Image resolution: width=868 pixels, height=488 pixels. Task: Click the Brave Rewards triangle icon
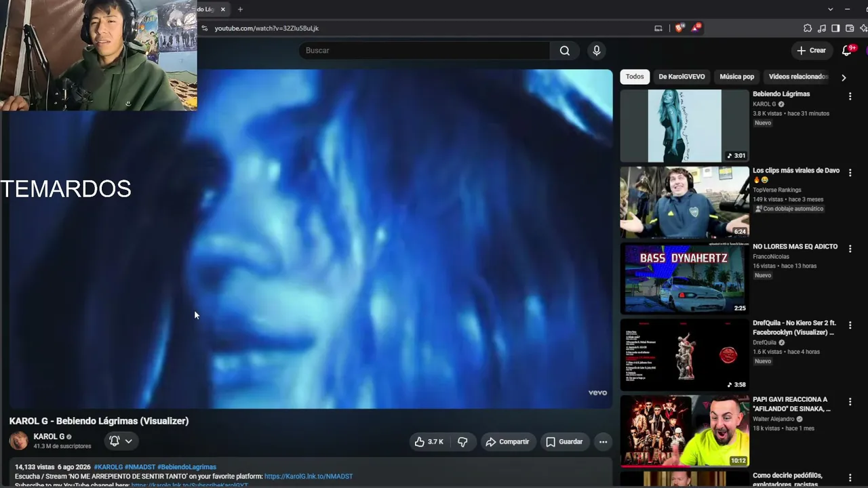tap(696, 28)
